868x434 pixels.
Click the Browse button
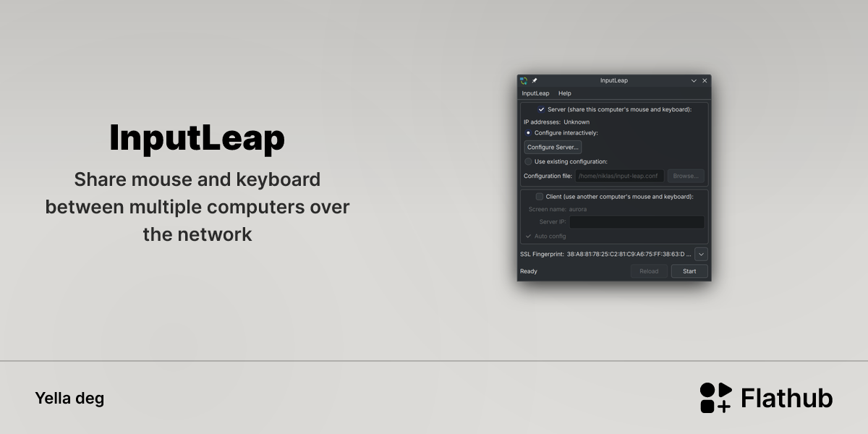(x=685, y=176)
